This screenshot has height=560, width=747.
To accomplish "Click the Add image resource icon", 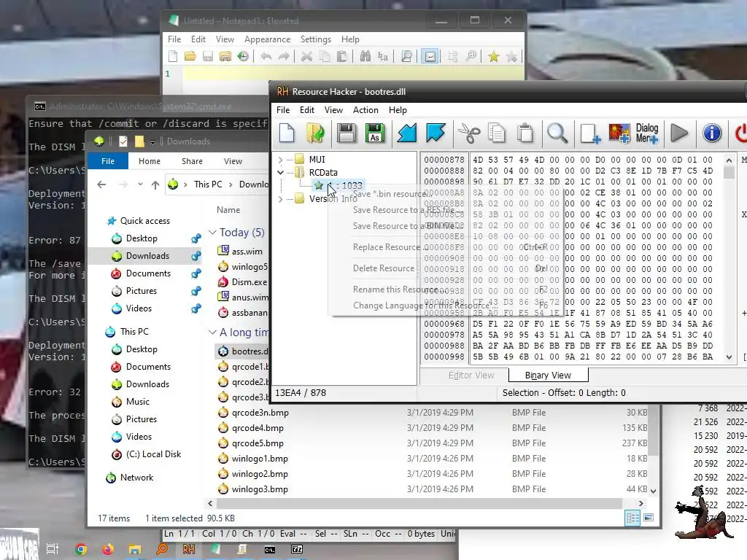I will coord(619,133).
